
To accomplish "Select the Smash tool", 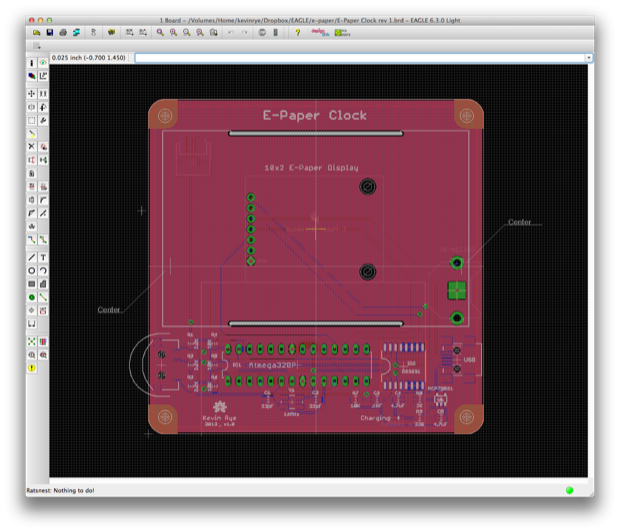I will 32,200.
